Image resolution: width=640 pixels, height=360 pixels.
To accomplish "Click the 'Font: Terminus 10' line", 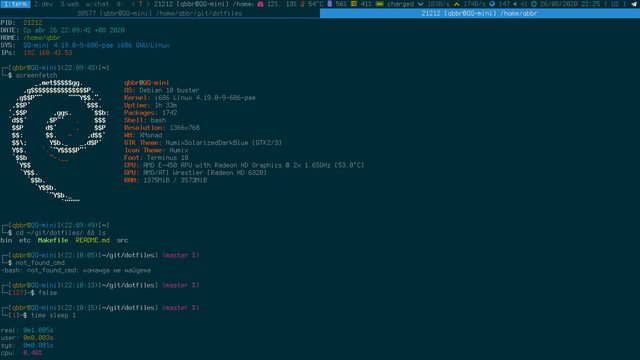I will click(156, 158).
